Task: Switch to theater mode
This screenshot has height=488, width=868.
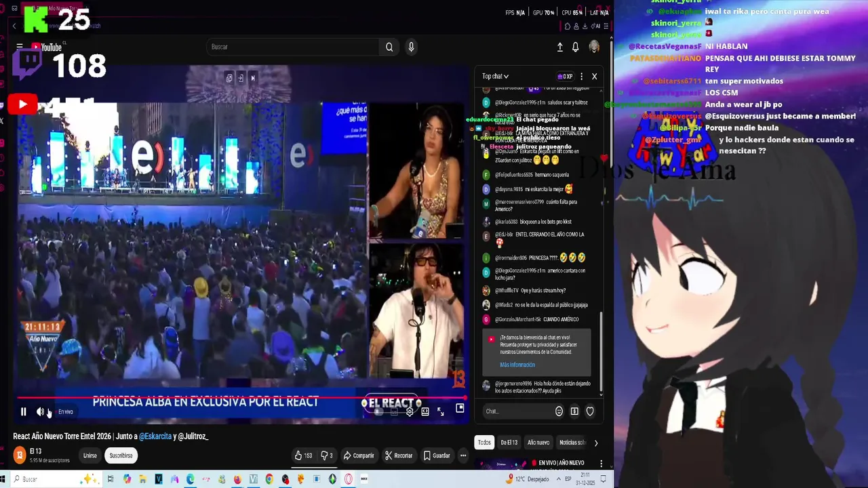Action: [x=425, y=411]
